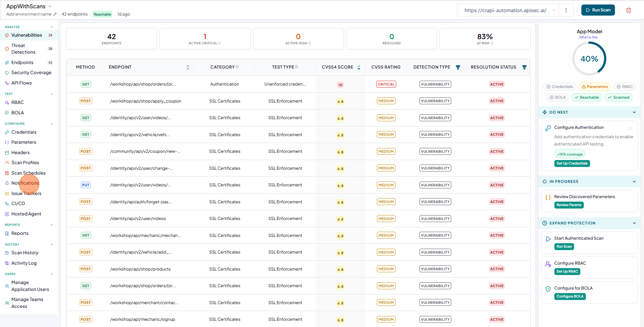Image resolution: width=644 pixels, height=327 pixels.
Task: Dismiss Configure Authentication card with X
Action: [x=630, y=129]
